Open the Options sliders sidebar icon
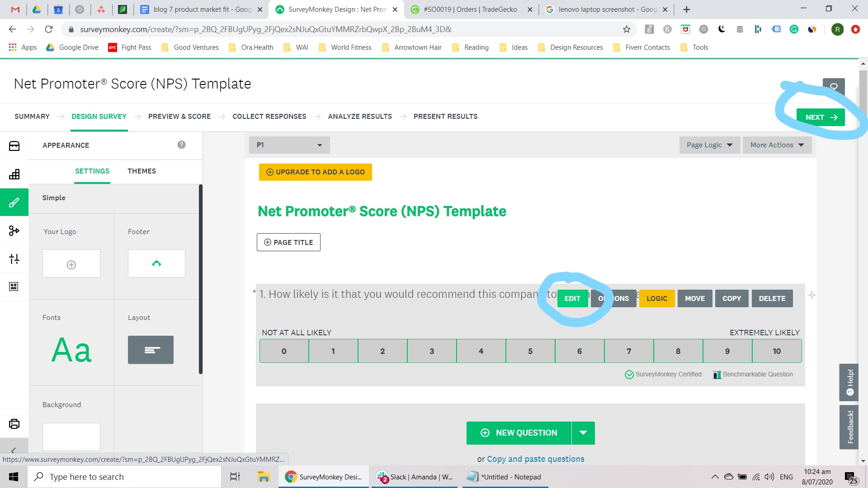Image resolution: width=868 pixels, height=488 pixels. [x=14, y=258]
